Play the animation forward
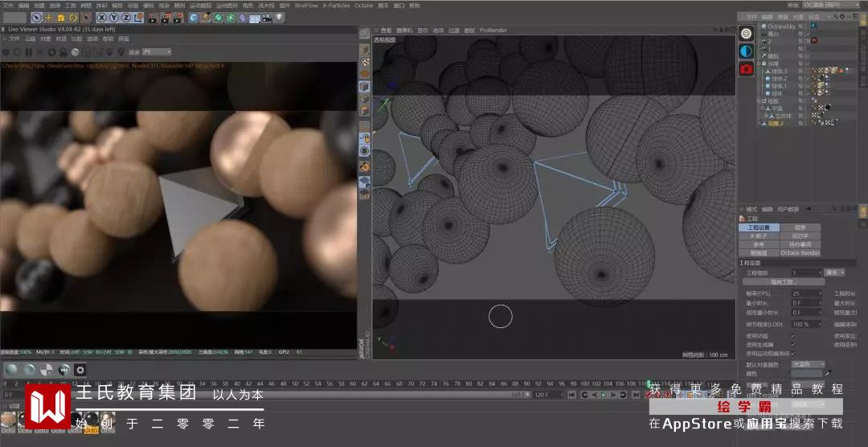Image resolution: width=868 pixels, height=447 pixels. click(604, 395)
